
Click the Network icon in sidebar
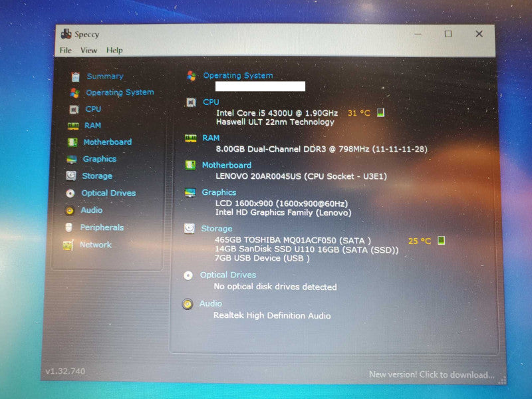click(x=68, y=245)
